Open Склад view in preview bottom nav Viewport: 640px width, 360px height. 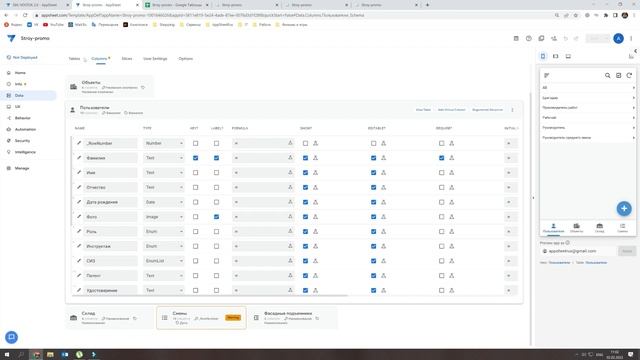click(x=599, y=228)
